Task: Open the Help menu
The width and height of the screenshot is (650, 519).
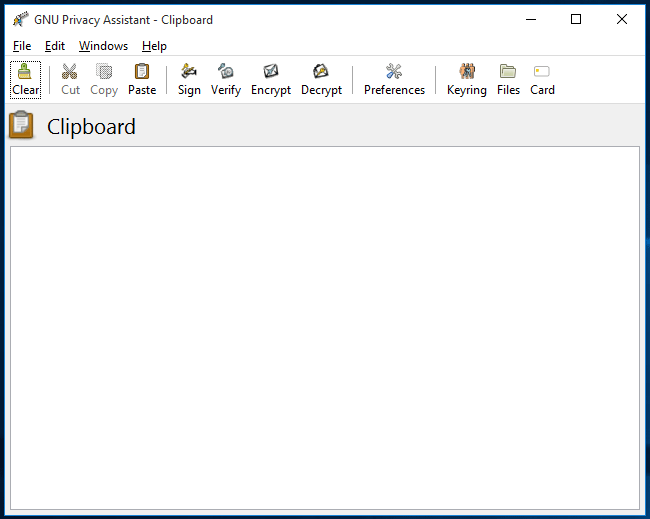Action: [154, 46]
